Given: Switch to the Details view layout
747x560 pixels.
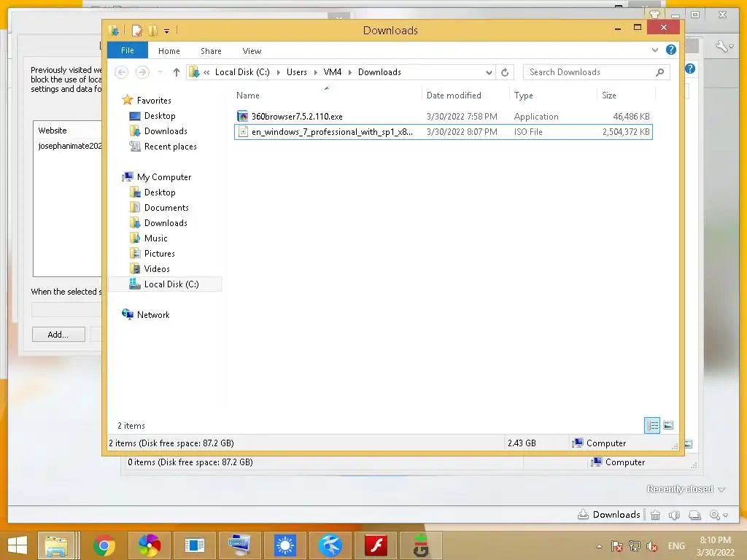Looking at the screenshot, I should tap(652, 425).
